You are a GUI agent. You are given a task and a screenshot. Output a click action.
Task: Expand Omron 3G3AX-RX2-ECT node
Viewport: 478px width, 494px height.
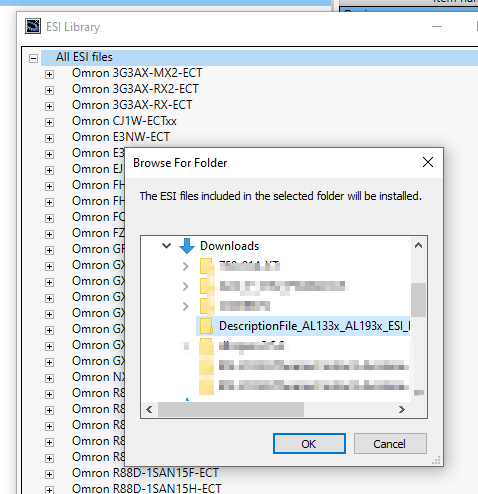pyautogui.click(x=49, y=90)
